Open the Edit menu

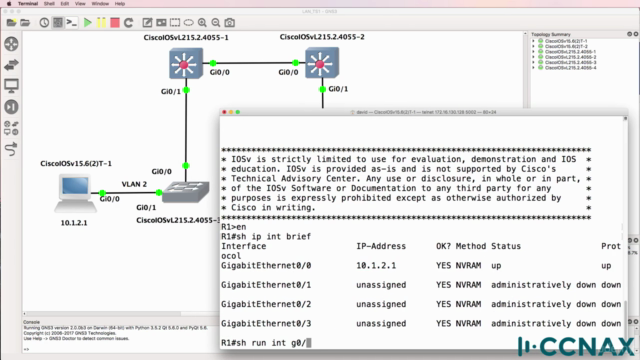(x=64, y=4)
